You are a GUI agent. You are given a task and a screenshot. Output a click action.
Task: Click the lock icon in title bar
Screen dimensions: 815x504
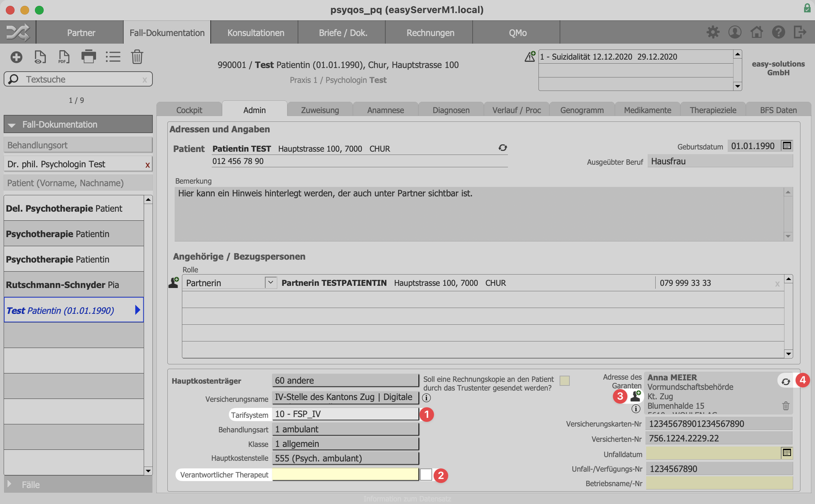(x=807, y=8)
